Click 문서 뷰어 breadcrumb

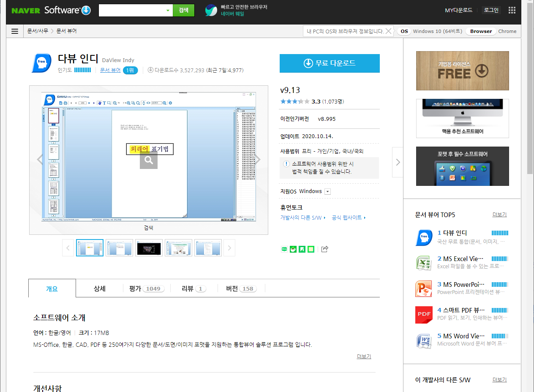point(67,31)
